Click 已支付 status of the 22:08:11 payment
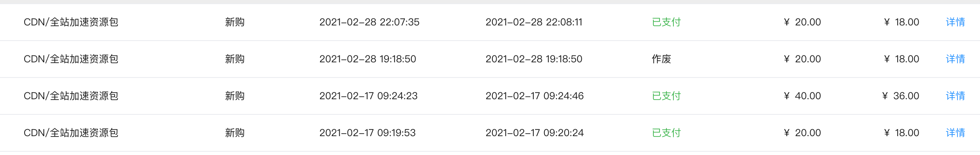The image size is (980, 155). [x=666, y=22]
